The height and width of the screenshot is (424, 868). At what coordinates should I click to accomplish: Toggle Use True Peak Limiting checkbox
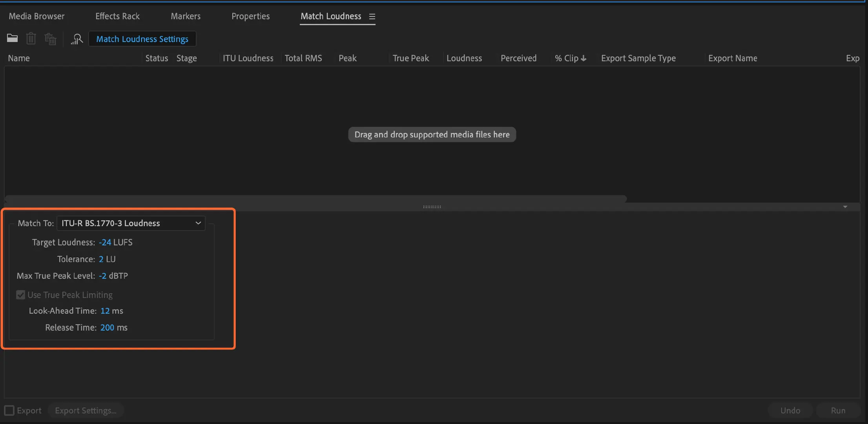click(x=21, y=295)
